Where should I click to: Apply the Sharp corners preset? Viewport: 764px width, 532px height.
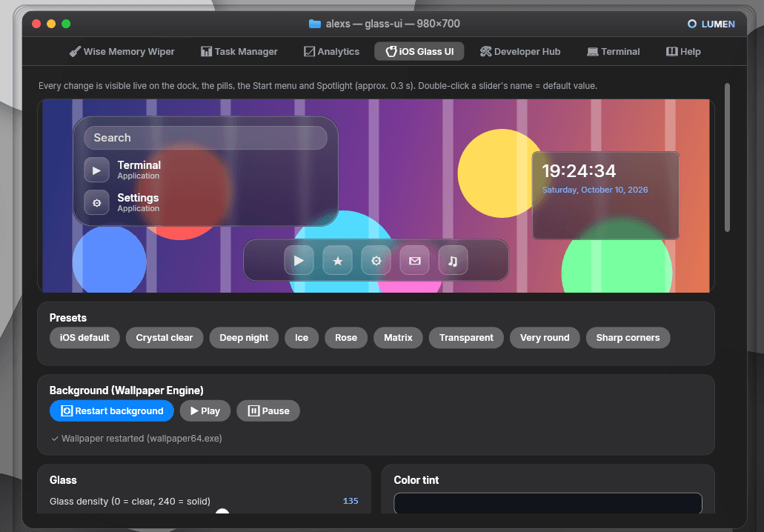tap(628, 338)
